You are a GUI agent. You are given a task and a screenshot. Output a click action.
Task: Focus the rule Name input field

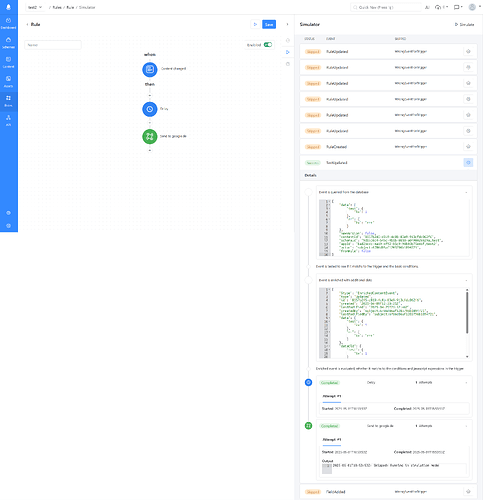click(x=53, y=45)
